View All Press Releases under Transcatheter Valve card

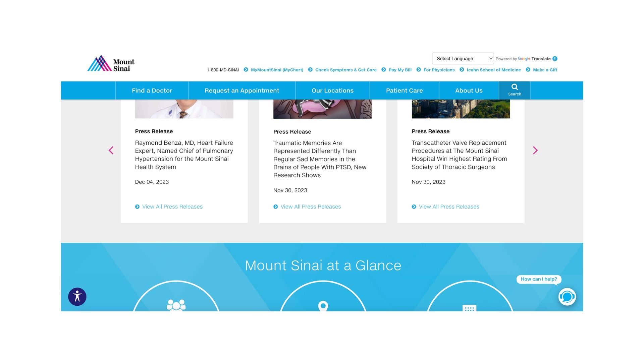[x=449, y=207]
